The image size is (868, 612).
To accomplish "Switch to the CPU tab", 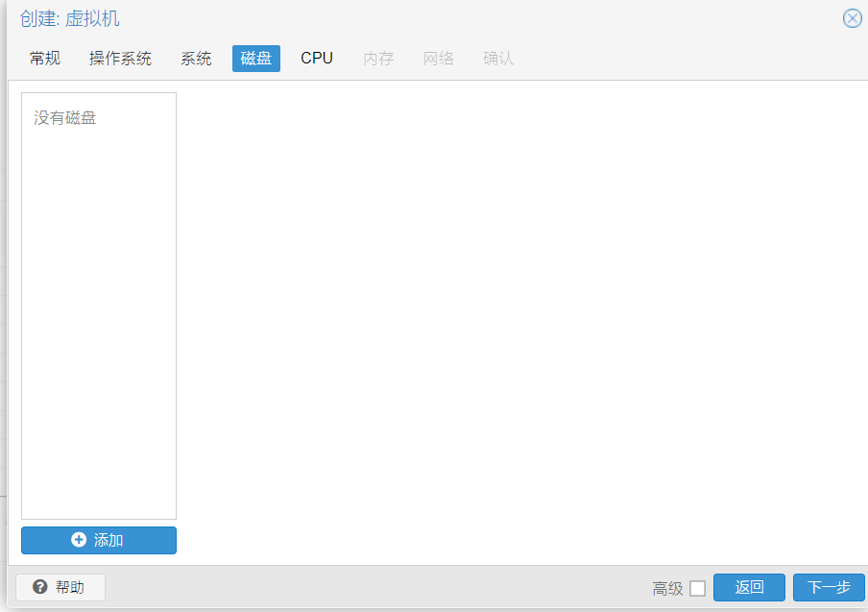I will (x=317, y=59).
